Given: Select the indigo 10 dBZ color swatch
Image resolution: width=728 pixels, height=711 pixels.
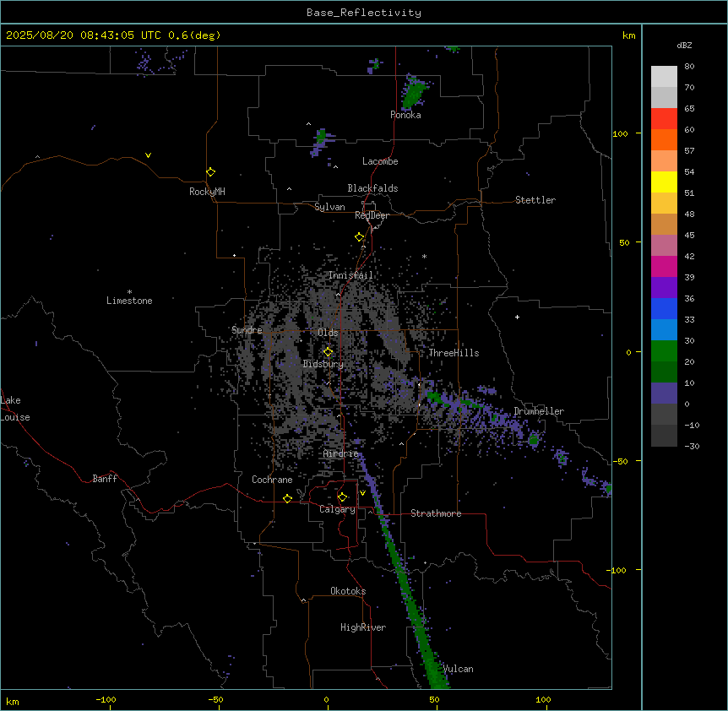Looking at the screenshot, I should pyautogui.click(x=664, y=393).
